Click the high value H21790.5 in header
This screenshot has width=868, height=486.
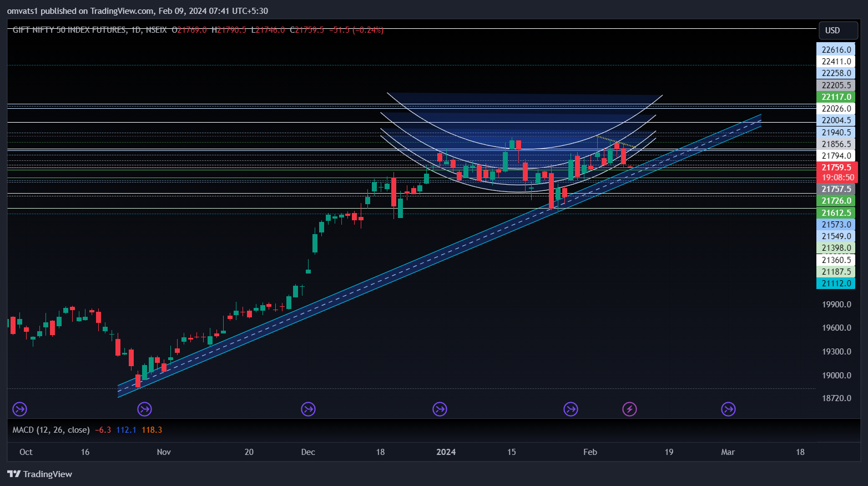pyautogui.click(x=229, y=30)
